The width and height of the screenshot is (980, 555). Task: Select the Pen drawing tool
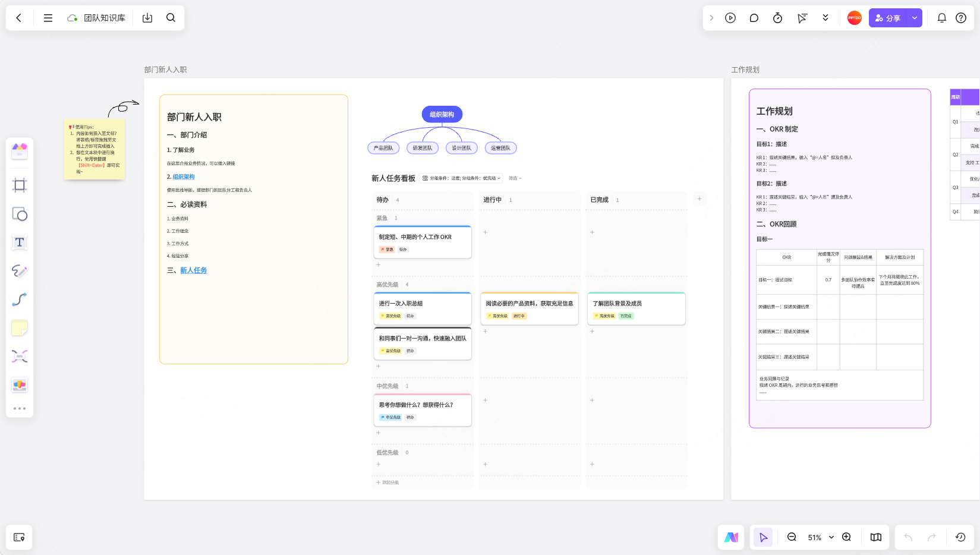(20, 271)
